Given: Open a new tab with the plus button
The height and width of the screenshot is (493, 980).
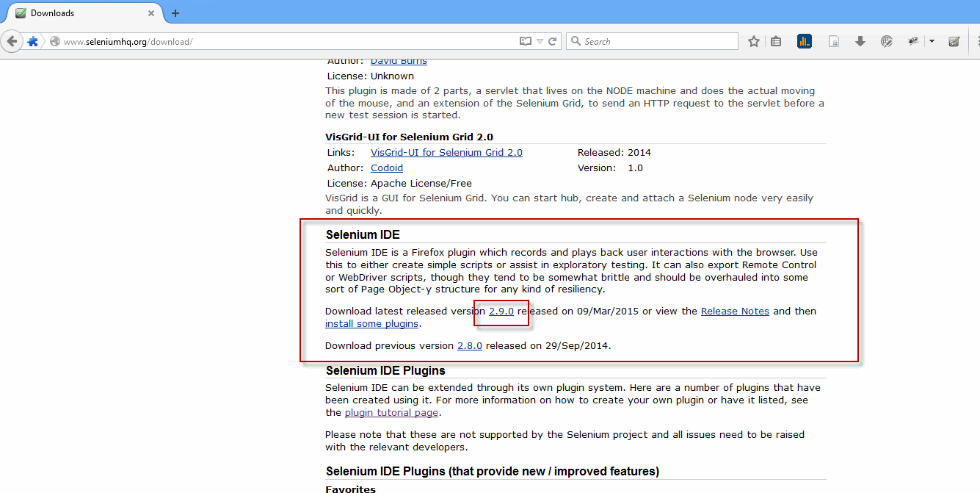Looking at the screenshot, I should coord(175,13).
